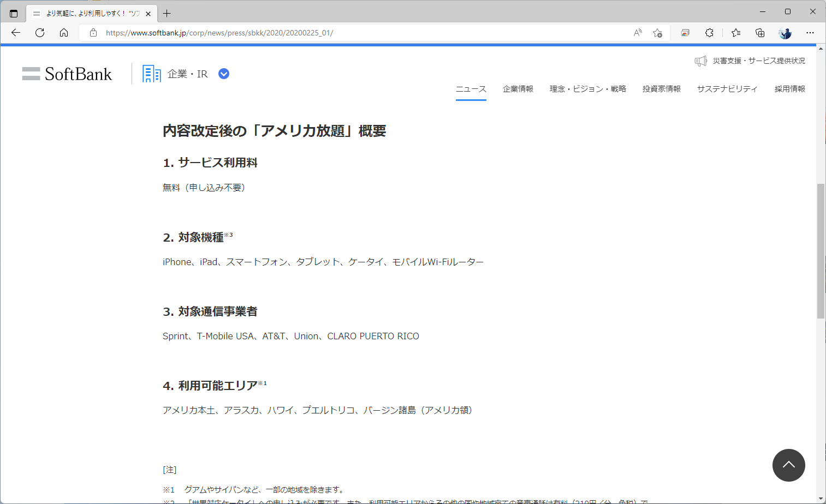Image resolution: width=826 pixels, height=504 pixels.
Task: Open tab actions menu icon
Action: [14, 14]
